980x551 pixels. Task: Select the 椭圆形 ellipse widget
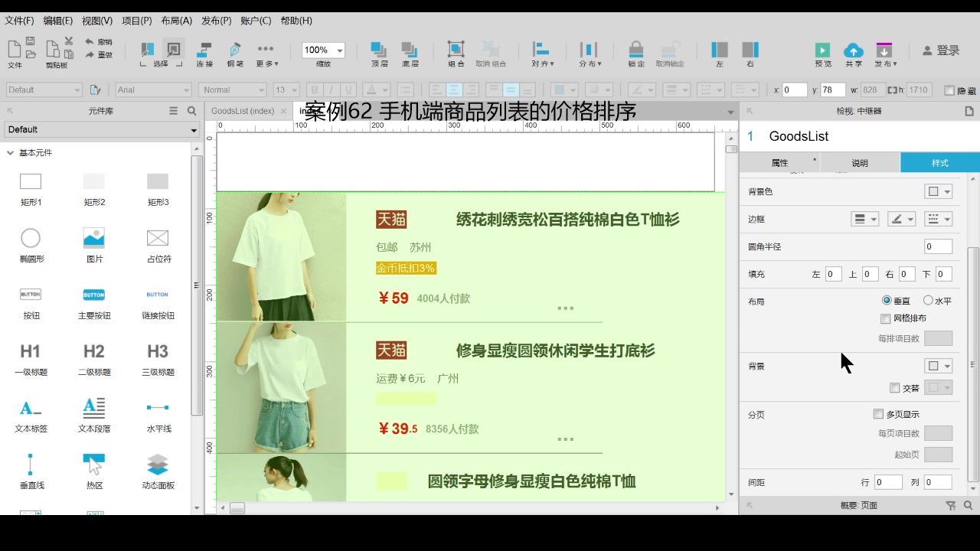pyautogui.click(x=31, y=246)
